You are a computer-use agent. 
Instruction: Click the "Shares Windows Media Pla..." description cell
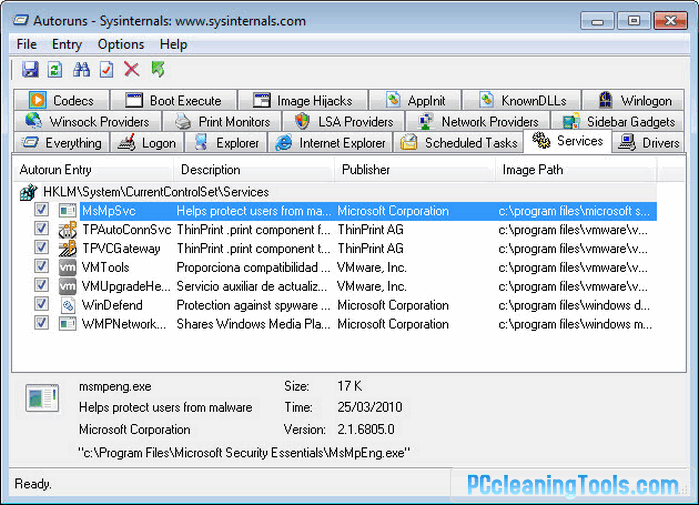[253, 324]
